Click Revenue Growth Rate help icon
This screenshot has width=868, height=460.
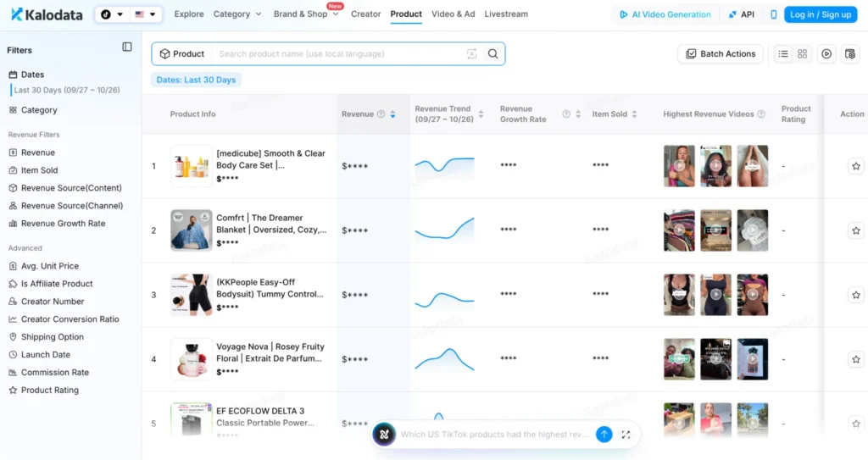[x=565, y=114]
